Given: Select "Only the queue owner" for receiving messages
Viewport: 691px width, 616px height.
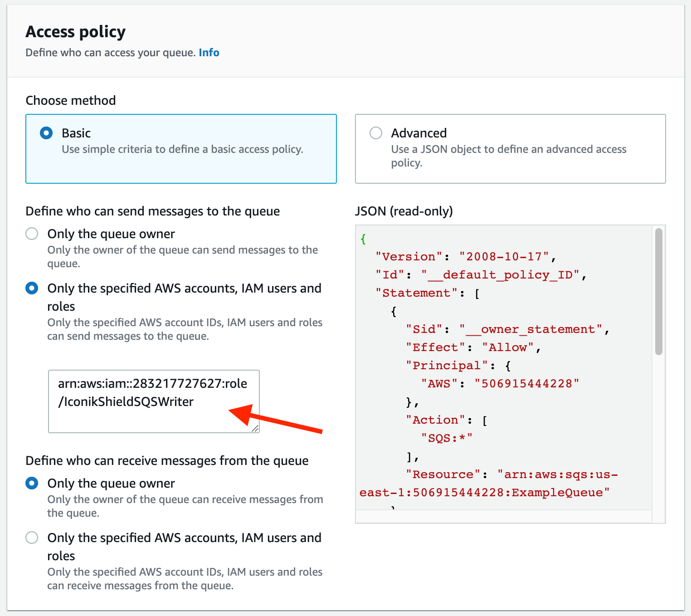Looking at the screenshot, I should tap(32, 483).
